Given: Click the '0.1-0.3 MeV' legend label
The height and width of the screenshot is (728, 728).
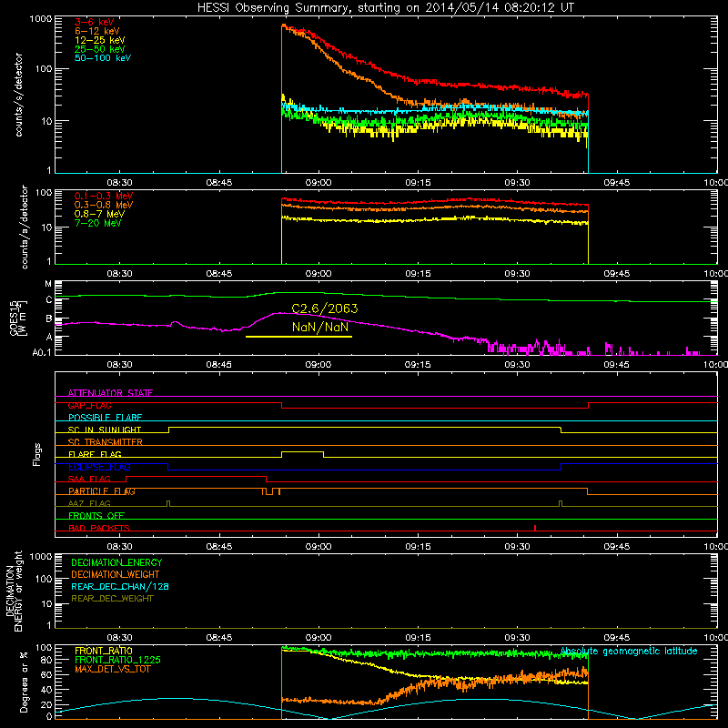Looking at the screenshot, I should (x=104, y=196).
